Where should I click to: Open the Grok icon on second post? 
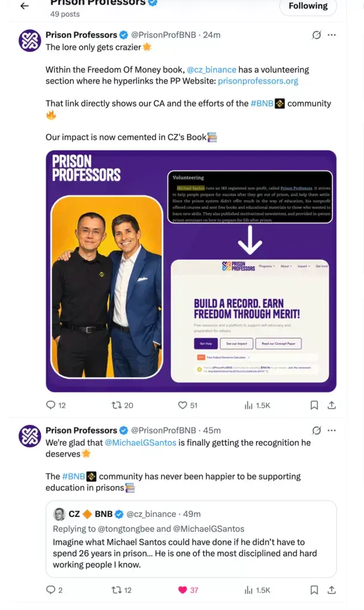click(x=317, y=430)
